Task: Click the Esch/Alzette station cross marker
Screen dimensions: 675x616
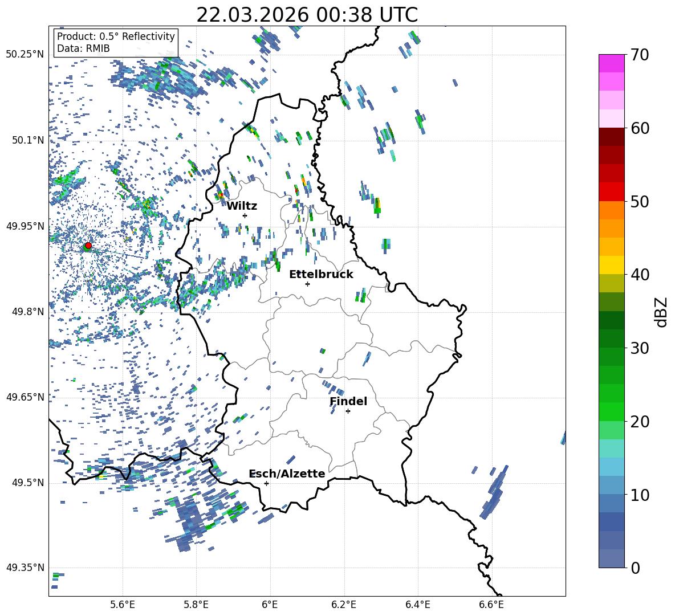Action: pyautogui.click(x=266, y=483)
